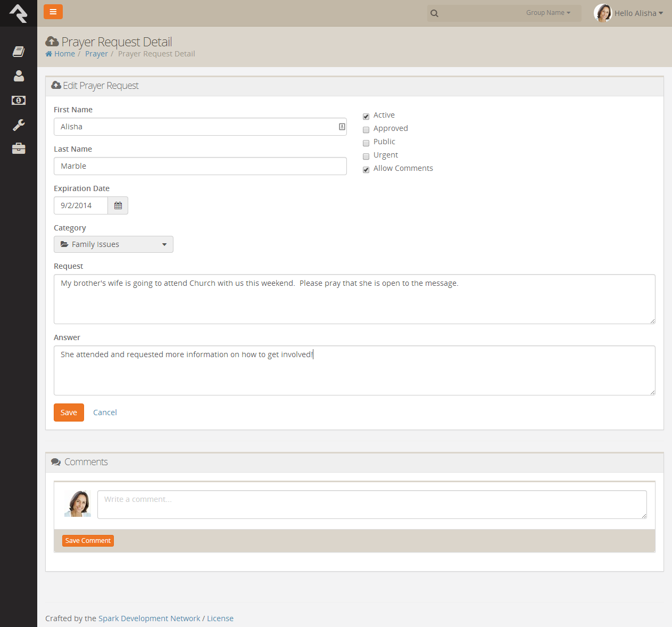Mark the request as Urgent
Image resolution: width=672 pixels, height=627 pixels.
pos(366,156)
